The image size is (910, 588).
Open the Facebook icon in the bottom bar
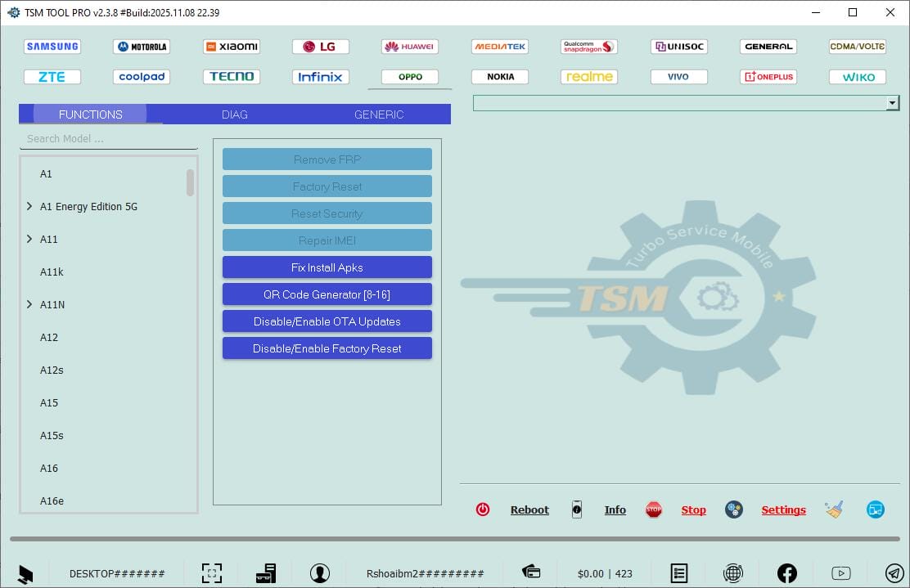click(x=786, y=572)
